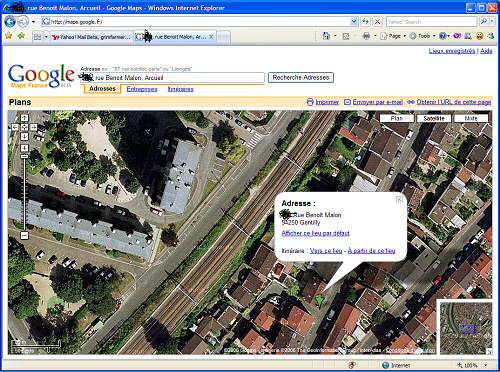Close the Adresse info balloon

[x=399, y=199]
